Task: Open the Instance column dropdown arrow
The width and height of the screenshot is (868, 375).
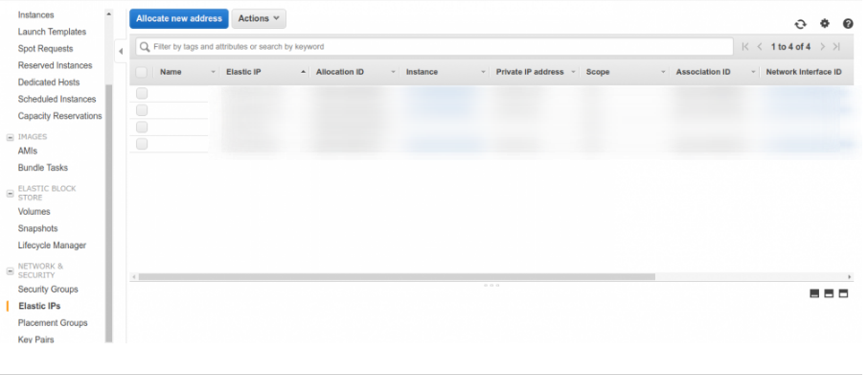Action: 483,72
